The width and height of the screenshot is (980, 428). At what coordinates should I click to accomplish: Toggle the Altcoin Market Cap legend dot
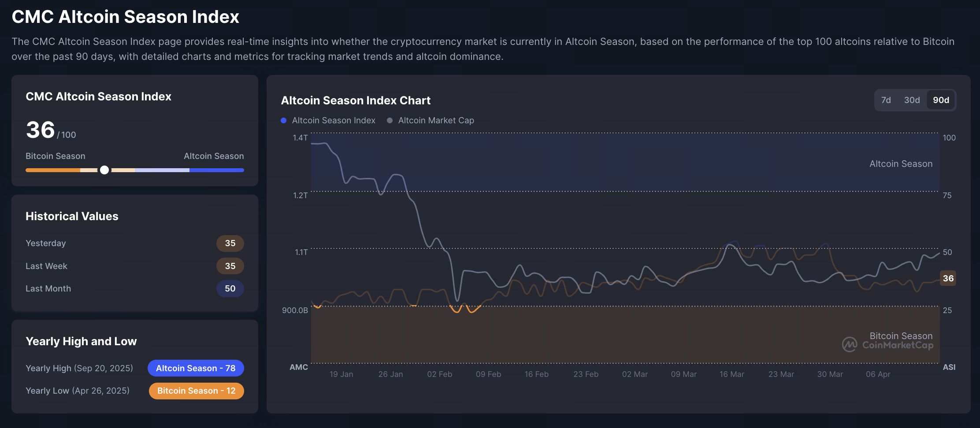tap(390, 121)
